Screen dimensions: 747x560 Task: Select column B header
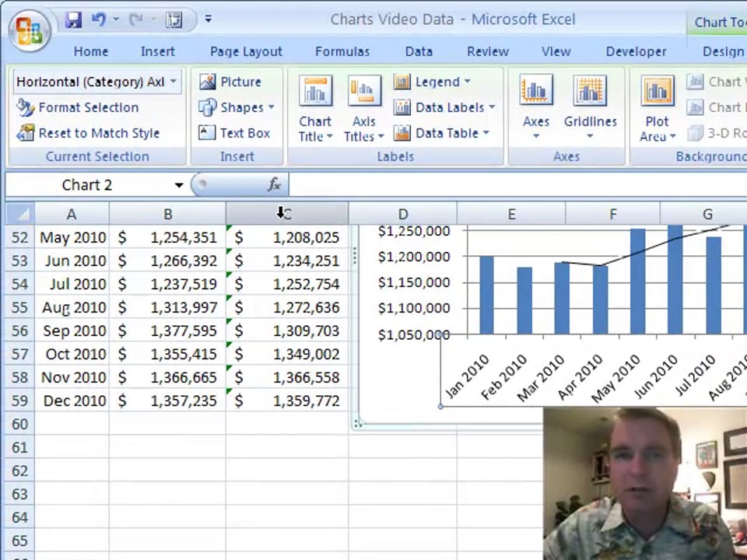tap(168, 214)
